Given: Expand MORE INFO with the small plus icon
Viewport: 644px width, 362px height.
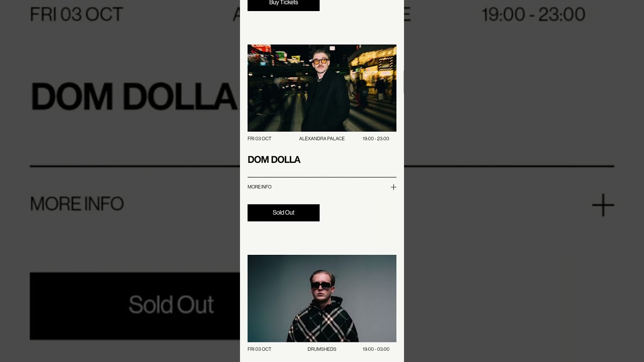Looking at the screenshot, I should (x=393, y=187).
